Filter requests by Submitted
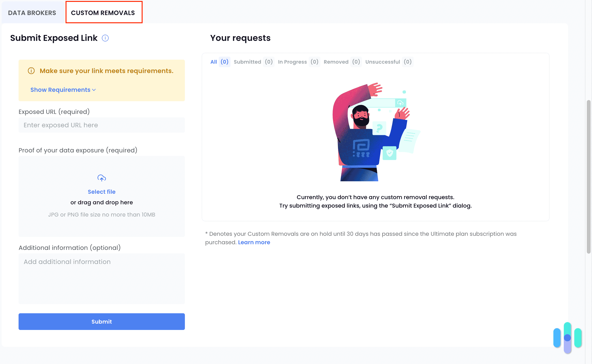The height and width of the screenshot is (364, 592). (248, 62)
